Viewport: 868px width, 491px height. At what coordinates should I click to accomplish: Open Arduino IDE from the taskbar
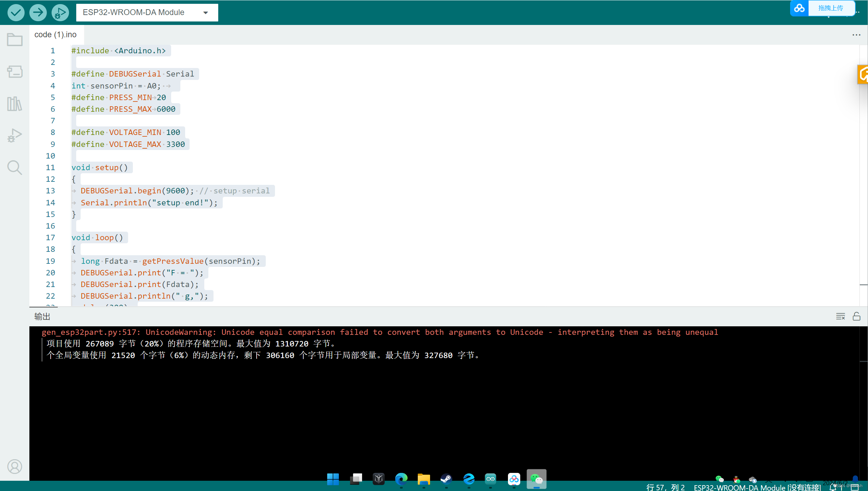tap(491, 479)
